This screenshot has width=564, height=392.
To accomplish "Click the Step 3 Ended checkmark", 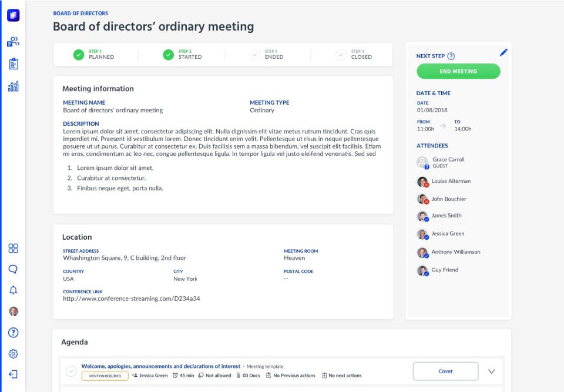I will pos(254,55).
